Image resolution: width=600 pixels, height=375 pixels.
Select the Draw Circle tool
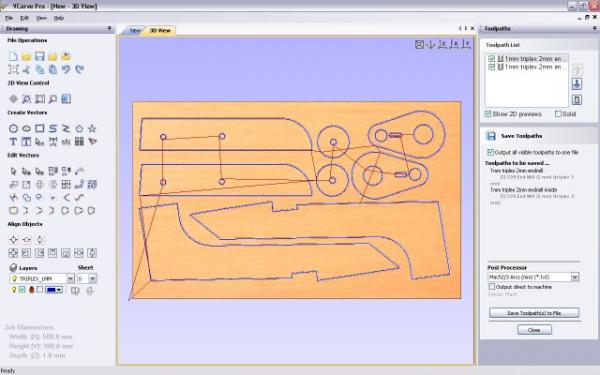[x=13, y=129]
